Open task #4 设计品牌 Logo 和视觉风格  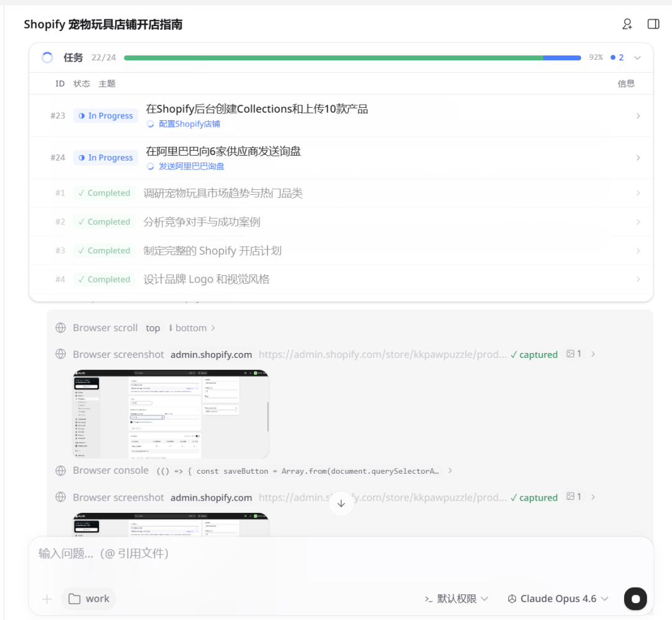coord(341,279)
